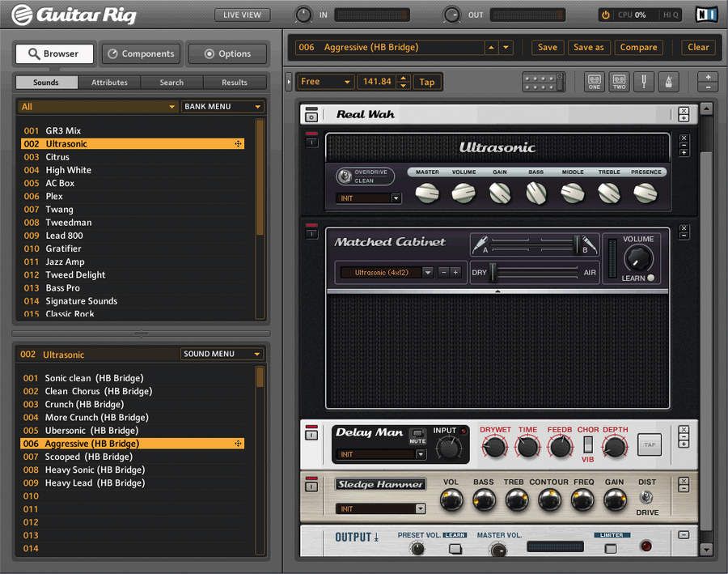728x574 pixels.
Task: Click move handle on Aggressive (HB Bridge) row
Action: pos(238,444)
